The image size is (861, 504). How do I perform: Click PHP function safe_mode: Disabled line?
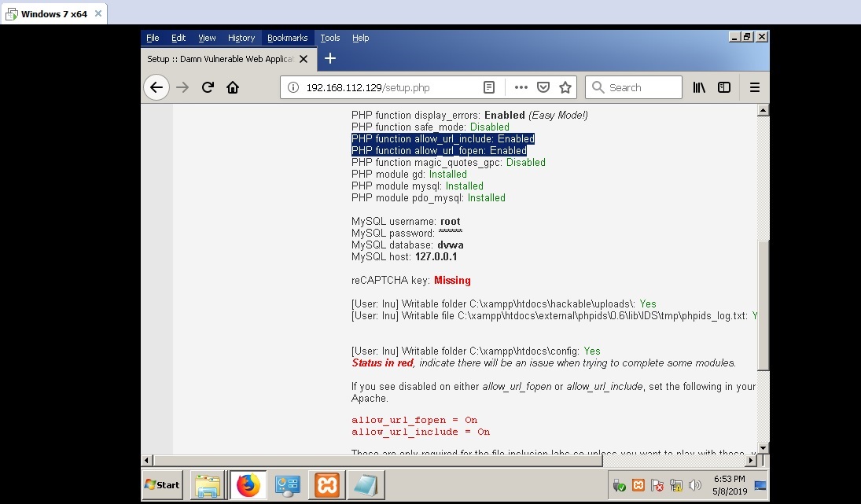pyautogui.click(x=431, y=127)
